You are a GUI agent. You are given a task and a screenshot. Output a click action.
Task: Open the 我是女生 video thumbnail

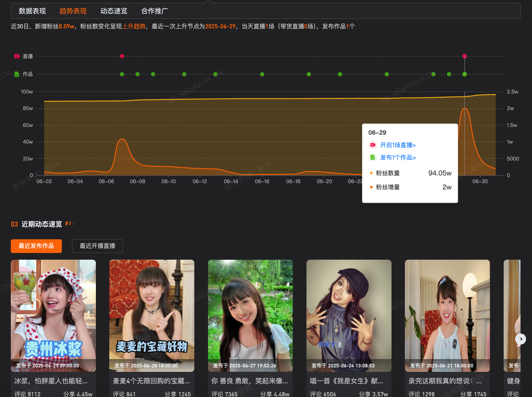click(349, 315)
